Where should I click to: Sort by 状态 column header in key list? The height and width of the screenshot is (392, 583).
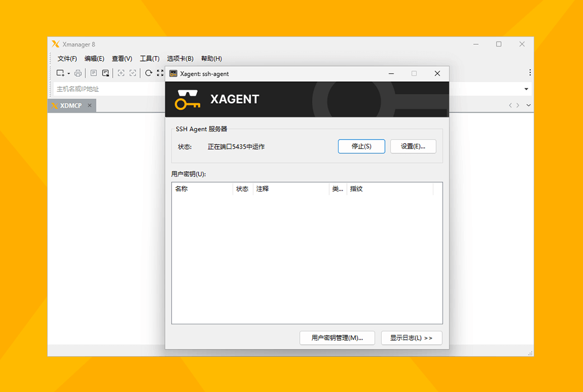[x=243, y=189]
